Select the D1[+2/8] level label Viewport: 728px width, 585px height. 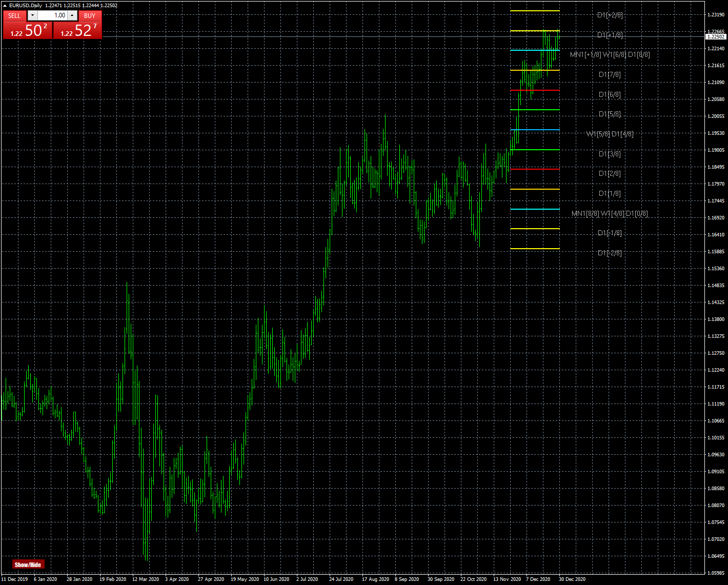coord(610,15)
